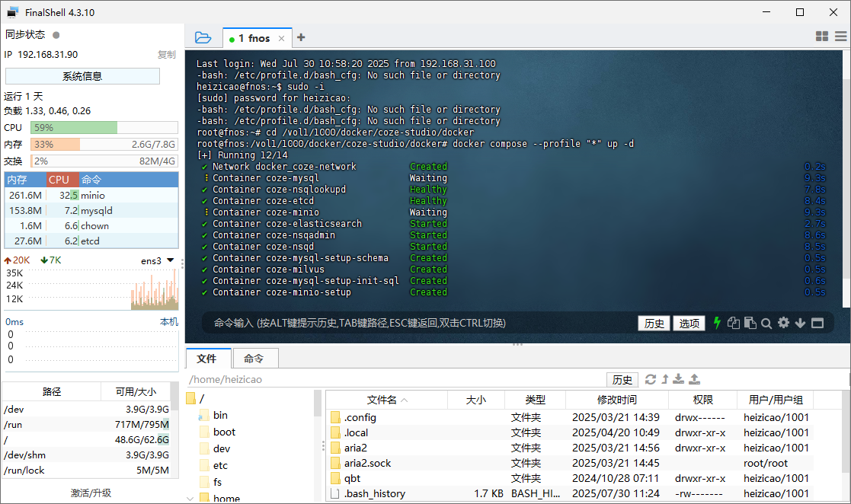
Task: Switch to grid layout view icon
Action: pos(821,37)
